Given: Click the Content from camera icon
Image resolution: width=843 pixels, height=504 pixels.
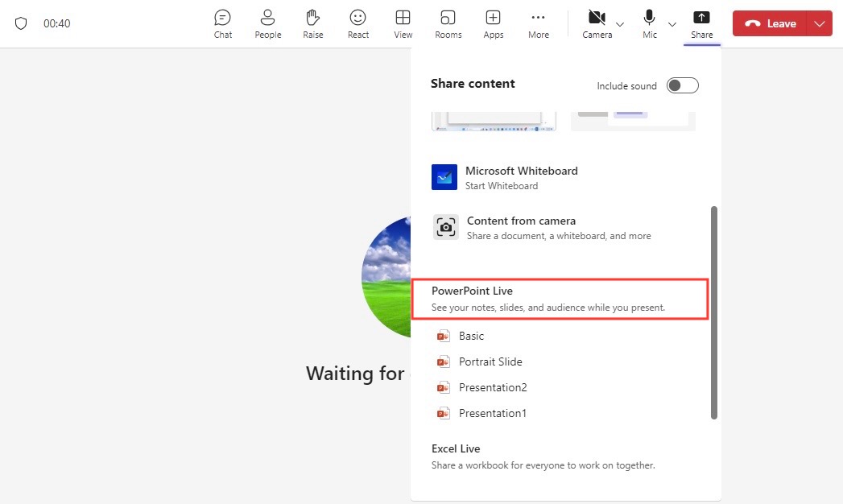Looking at the screenshot, I should click(x=446, y=227).
